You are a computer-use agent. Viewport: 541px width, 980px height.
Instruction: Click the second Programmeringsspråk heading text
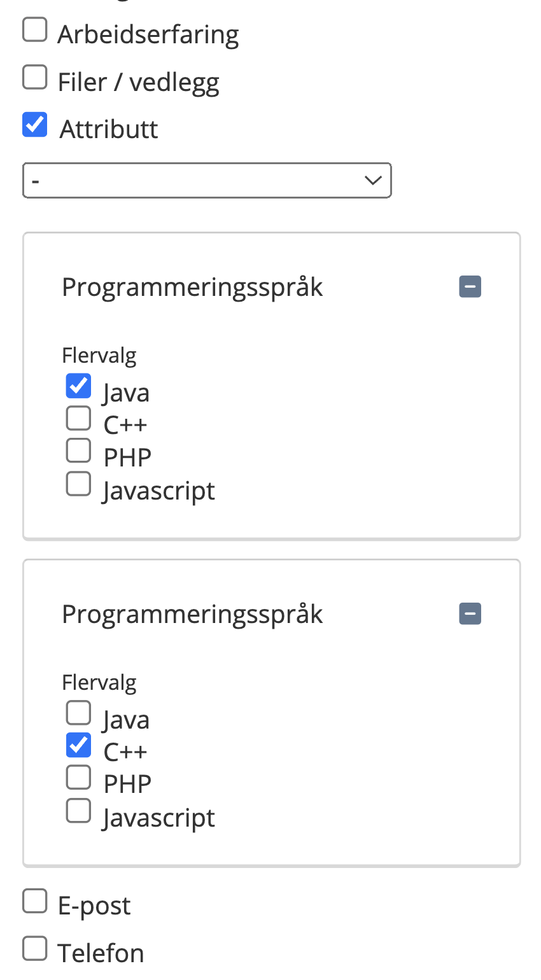[192, 615]
